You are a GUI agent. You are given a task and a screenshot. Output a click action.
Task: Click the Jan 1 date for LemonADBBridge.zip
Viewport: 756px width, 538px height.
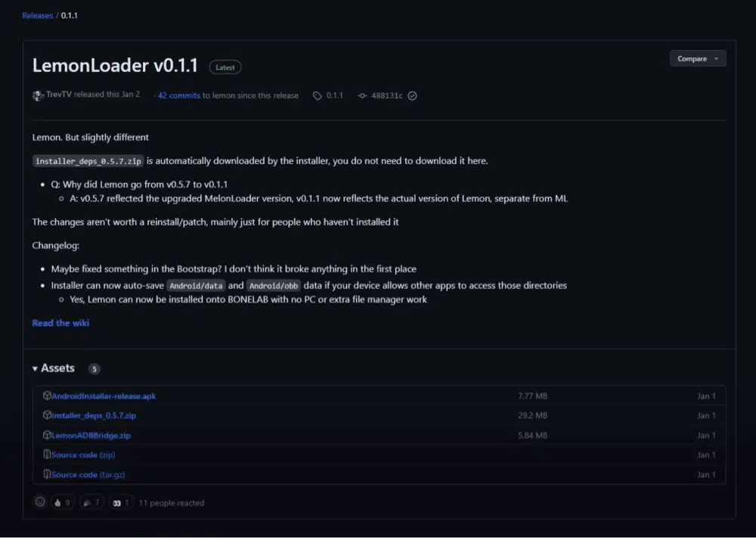point(706,435)
